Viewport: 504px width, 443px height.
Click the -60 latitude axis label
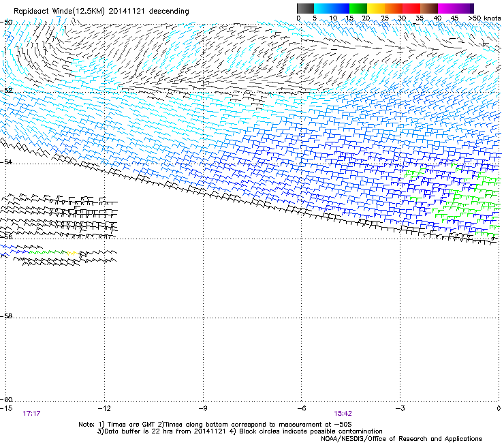click(x=6, y=399)
